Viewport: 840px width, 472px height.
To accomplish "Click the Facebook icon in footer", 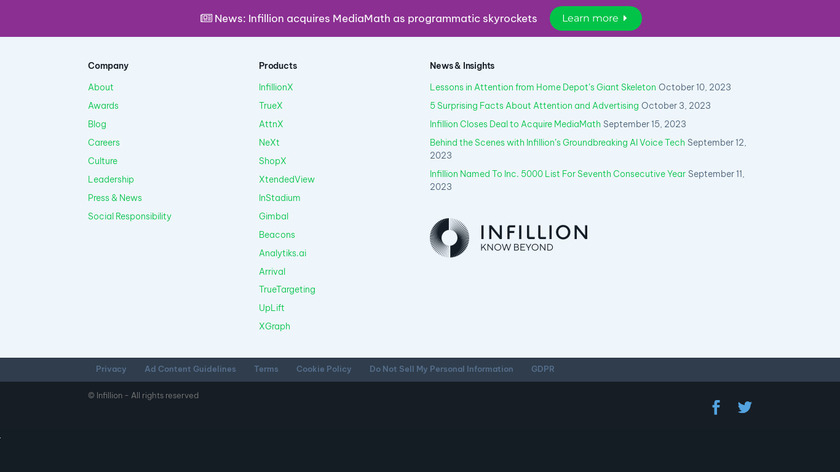I will pyautogui.click(x=716, y=407).
